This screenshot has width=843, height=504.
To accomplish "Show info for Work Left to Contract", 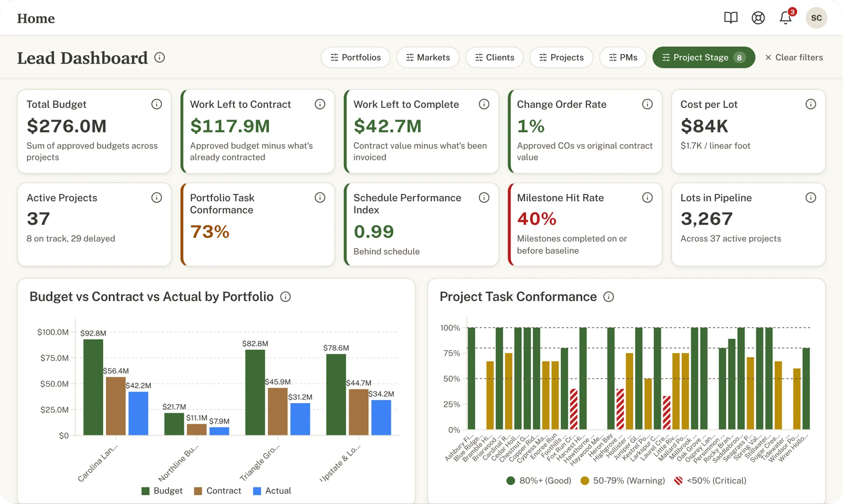I will (320, 104).
